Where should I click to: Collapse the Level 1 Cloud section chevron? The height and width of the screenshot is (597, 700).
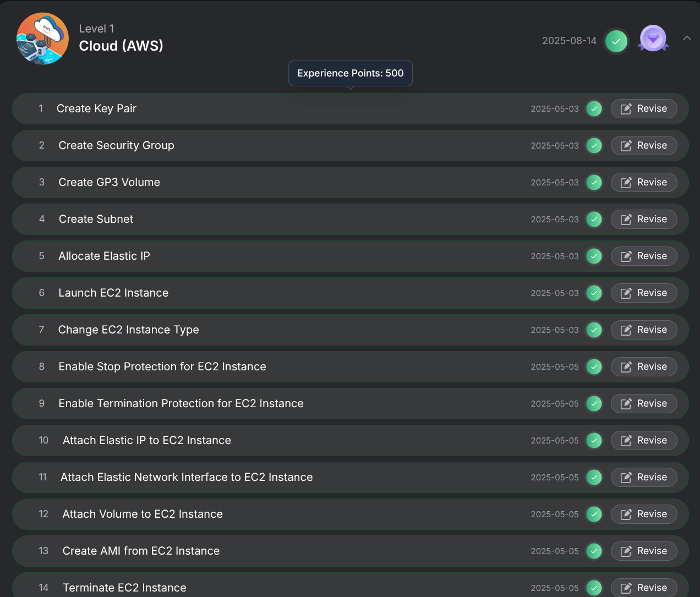click(687, 38)
